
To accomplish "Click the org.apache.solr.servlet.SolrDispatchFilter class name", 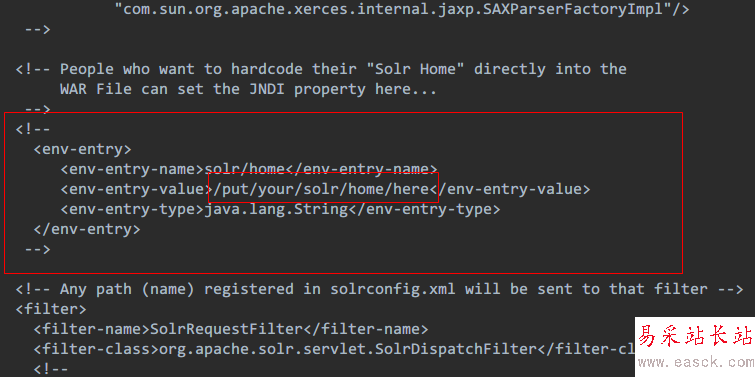I will coord(348,349).
